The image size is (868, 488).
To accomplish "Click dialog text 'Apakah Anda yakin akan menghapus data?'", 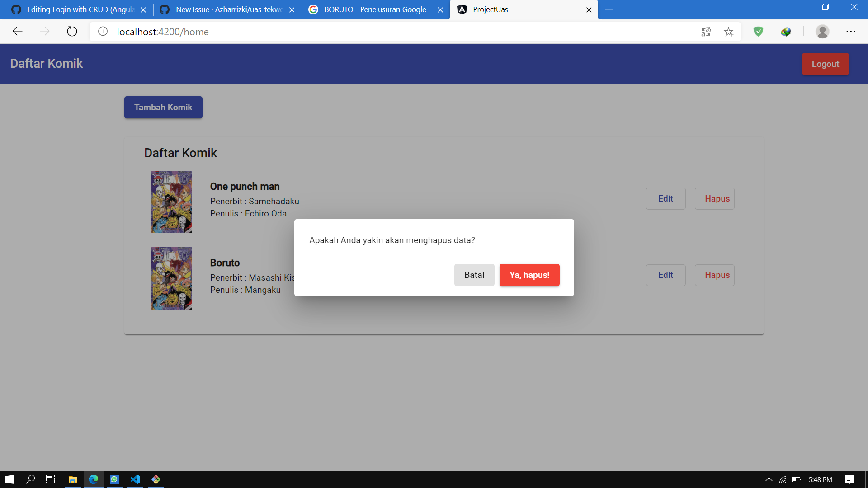I will [392, 240].
